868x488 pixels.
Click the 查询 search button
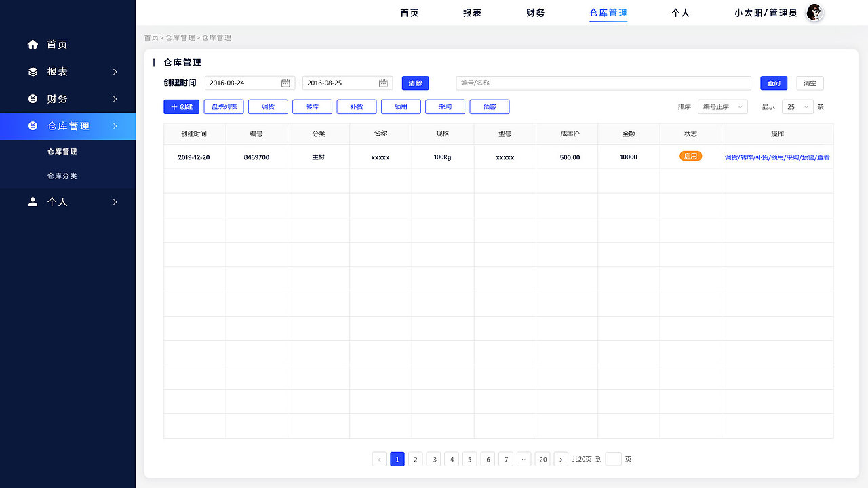774,83
